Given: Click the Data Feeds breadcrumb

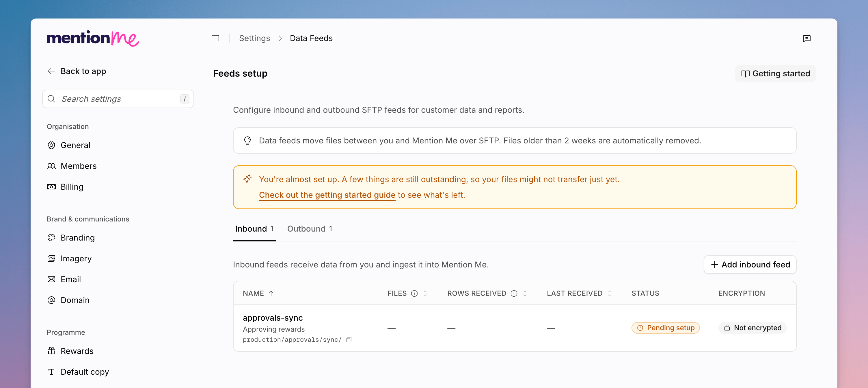Looking at the screenshot, I should [x=311, y=38].
